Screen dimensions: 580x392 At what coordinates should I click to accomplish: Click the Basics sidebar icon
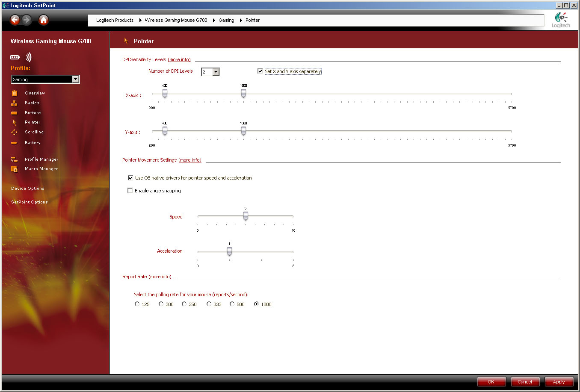point(14,103)
